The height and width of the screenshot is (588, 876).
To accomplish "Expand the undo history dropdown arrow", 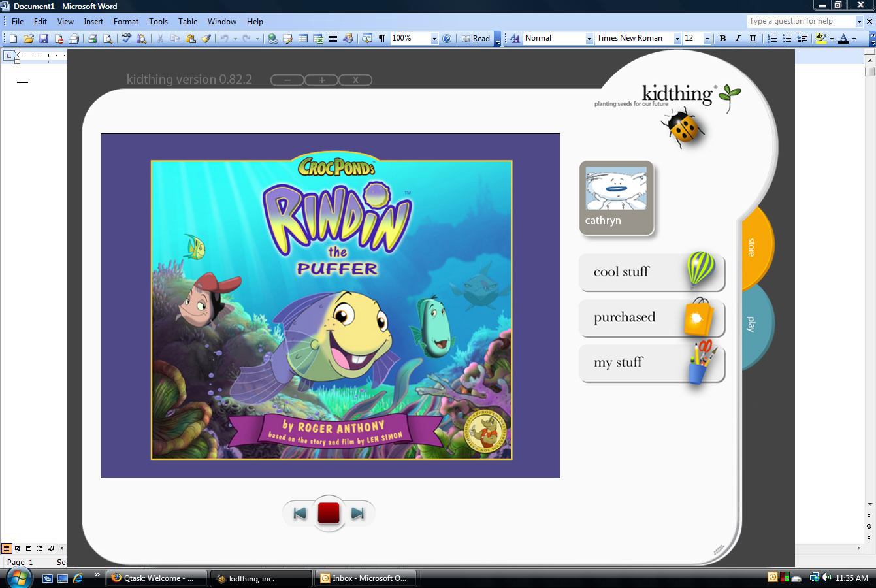I will [x=235, y=39].
